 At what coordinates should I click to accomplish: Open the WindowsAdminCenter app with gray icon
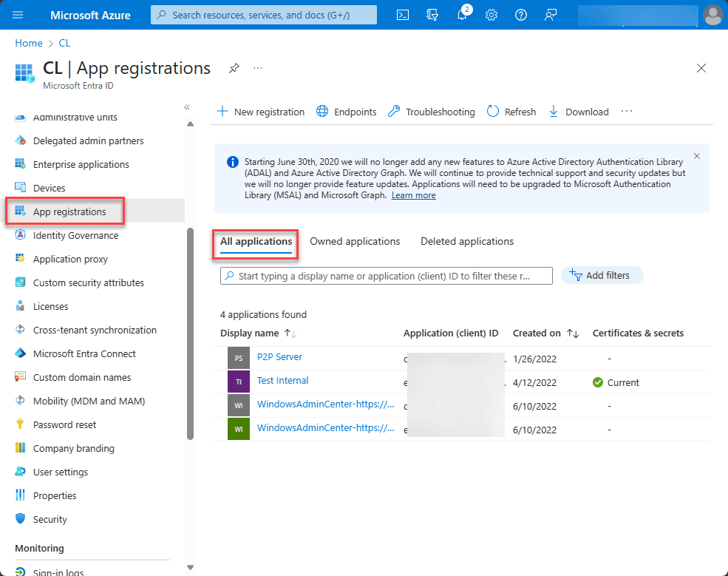coord(325,404)
